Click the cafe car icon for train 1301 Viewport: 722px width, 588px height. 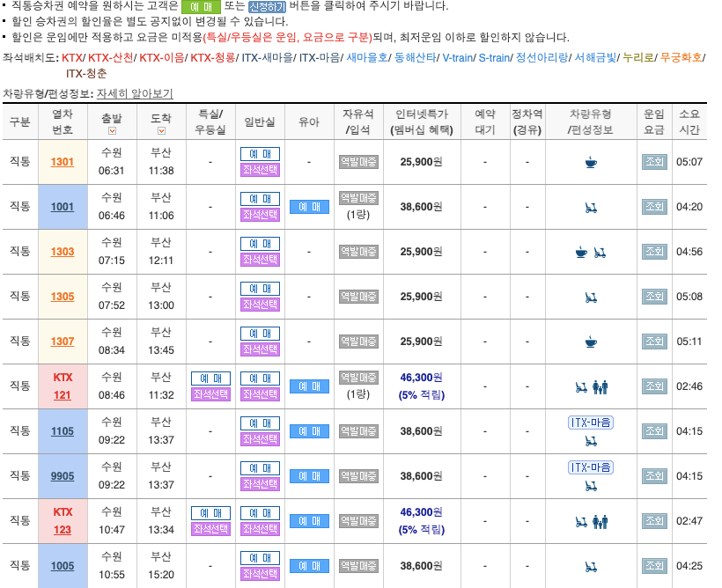coord(591,162)
